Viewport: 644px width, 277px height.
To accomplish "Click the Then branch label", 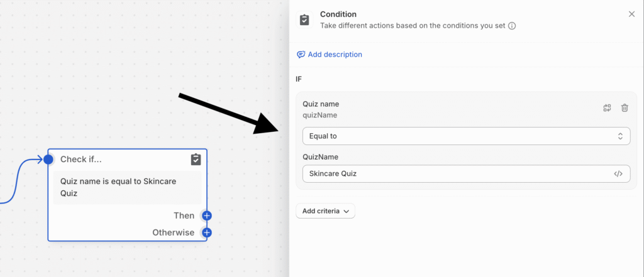I will 184,215.
